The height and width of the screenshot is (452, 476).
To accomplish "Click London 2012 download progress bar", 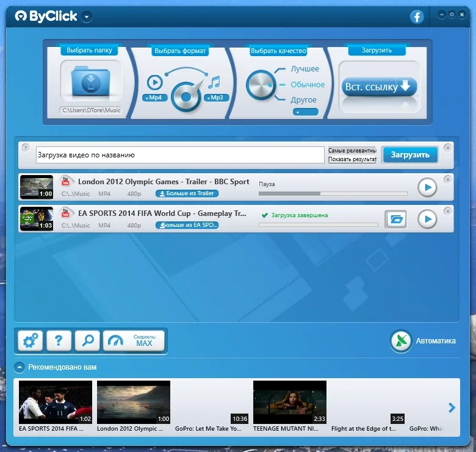I will (x=333, y=193).
